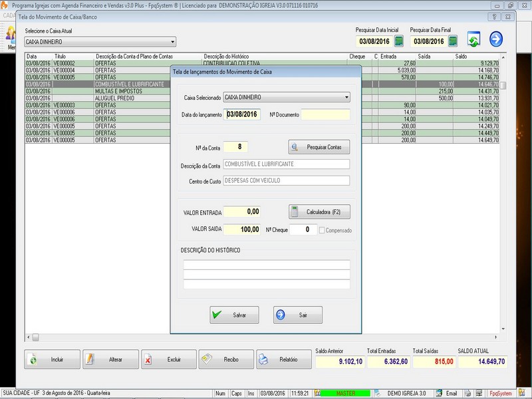Expand 'Caixa Selecionado' combo box in dialog
532x399 pixels.
[x=346, y=97]
